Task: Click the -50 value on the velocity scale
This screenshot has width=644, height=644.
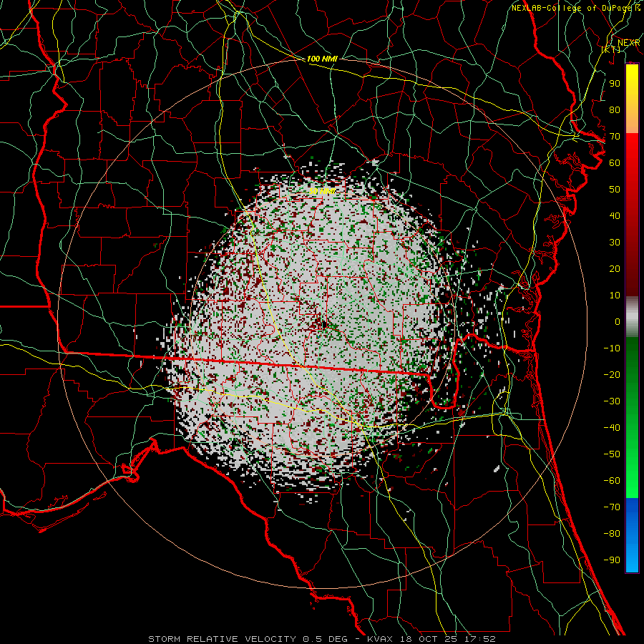Action: tap(612, 454)
